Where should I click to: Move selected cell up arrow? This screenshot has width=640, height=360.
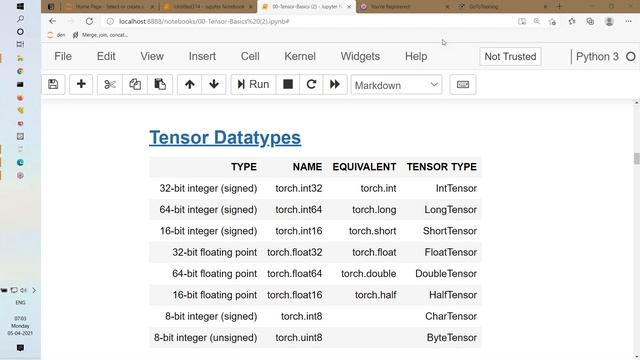pyautogui.click(x=189, y=84)
